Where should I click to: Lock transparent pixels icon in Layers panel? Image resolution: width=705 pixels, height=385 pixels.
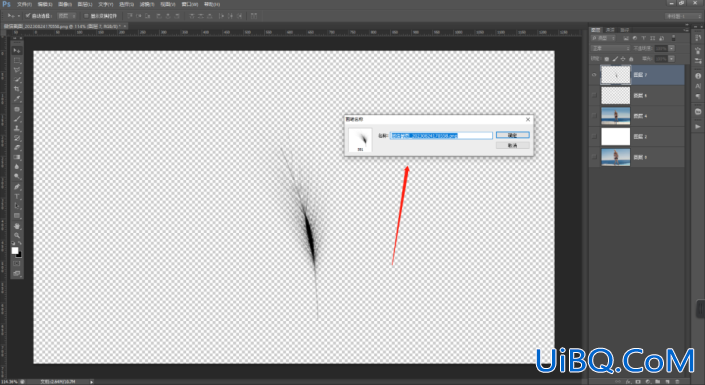coord(607,59)
